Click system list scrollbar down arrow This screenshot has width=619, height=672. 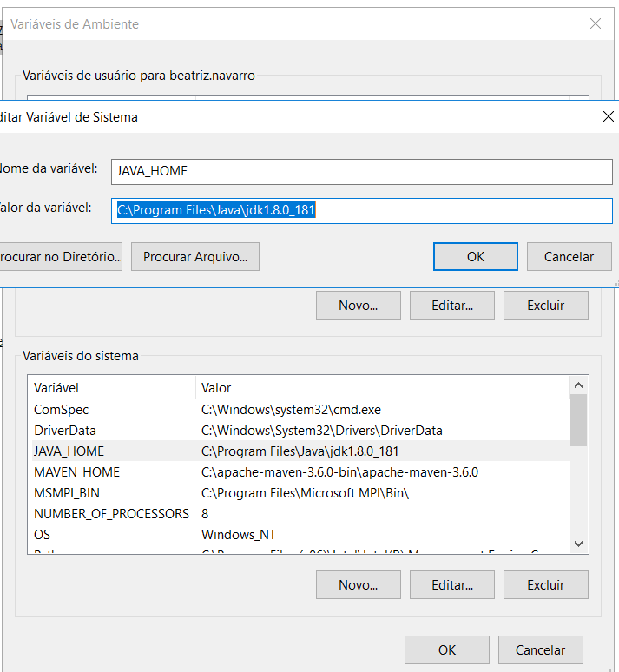pyautogui.click(x=578, y=544)
